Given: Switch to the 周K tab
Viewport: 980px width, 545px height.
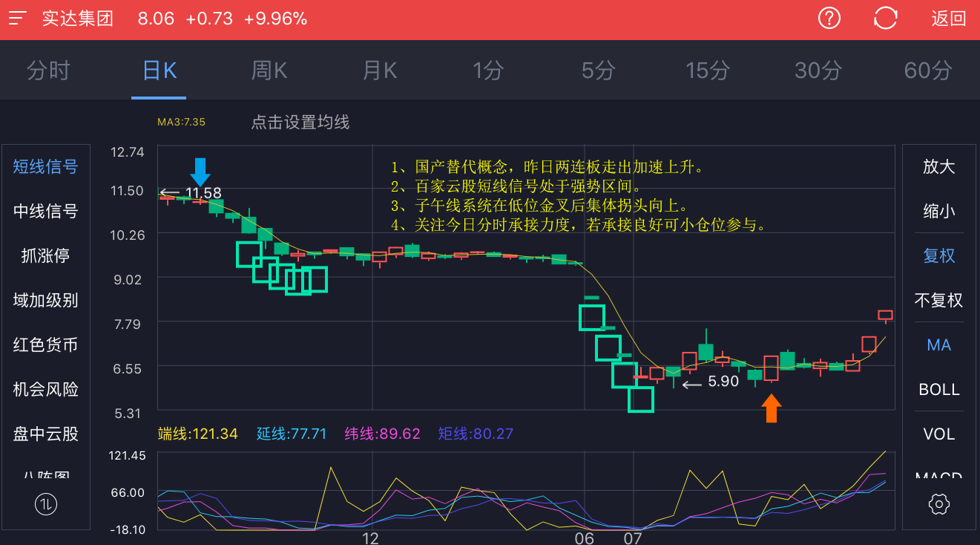Looking at the screenshot, I should [269, 71].
